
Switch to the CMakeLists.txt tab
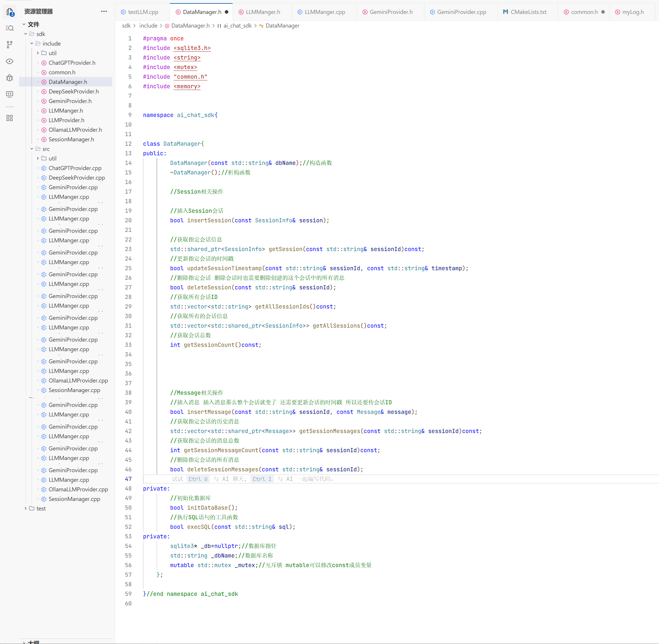coord(528,12)
